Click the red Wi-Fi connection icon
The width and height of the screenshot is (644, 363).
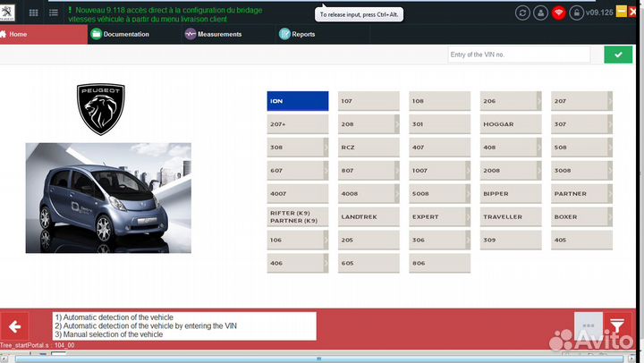point(558,13)
